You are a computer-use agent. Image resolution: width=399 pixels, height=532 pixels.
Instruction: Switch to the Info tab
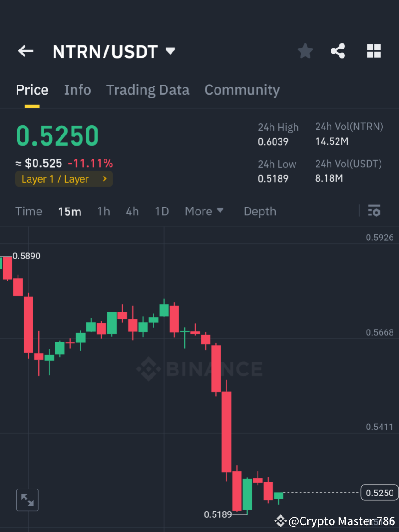[77, 90]
